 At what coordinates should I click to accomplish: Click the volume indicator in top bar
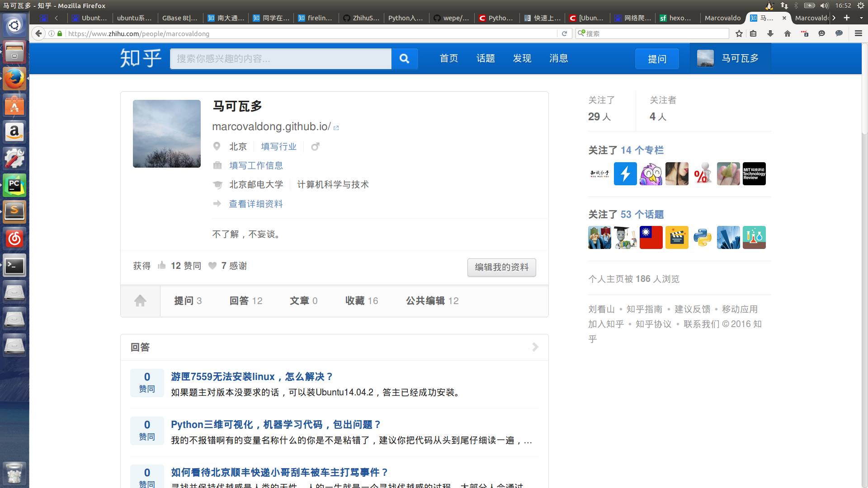tap(824, 5)
